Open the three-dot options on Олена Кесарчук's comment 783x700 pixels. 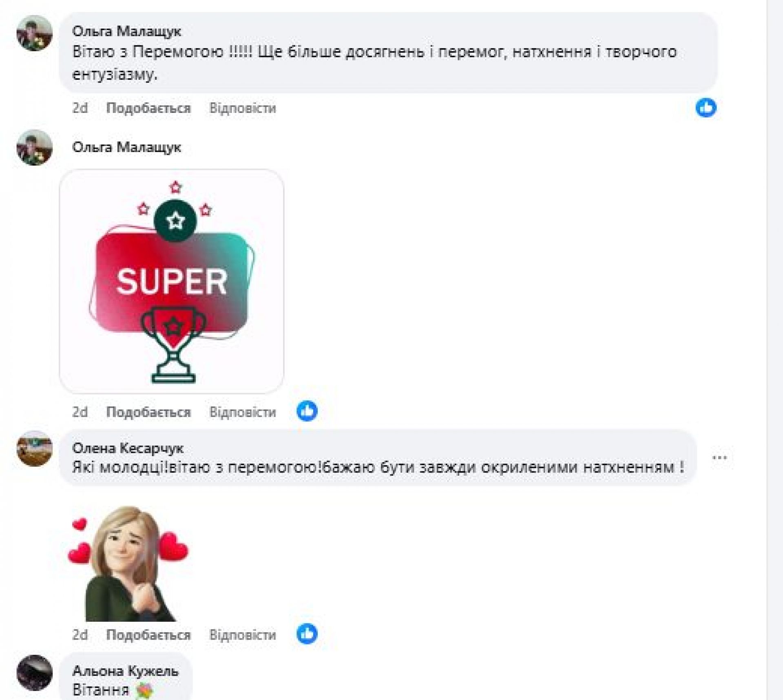[x=719, y=457]
